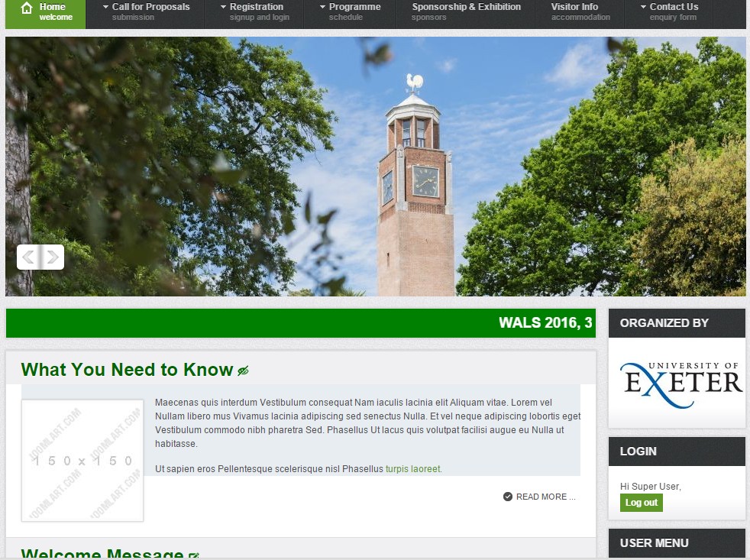Open the Sponsorship & Exhibition menu
This screenshot has height=560, width=750.
coord(466,11)
